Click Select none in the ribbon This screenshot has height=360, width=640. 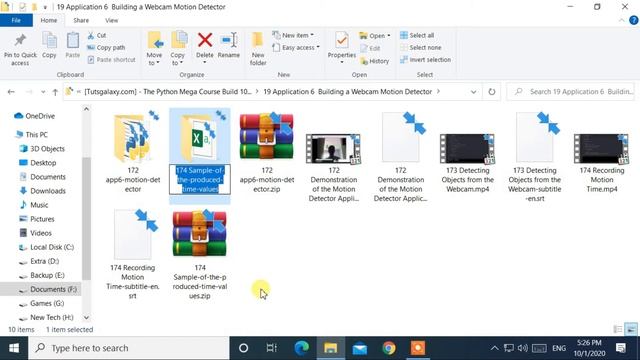click(x=420, y=47)
